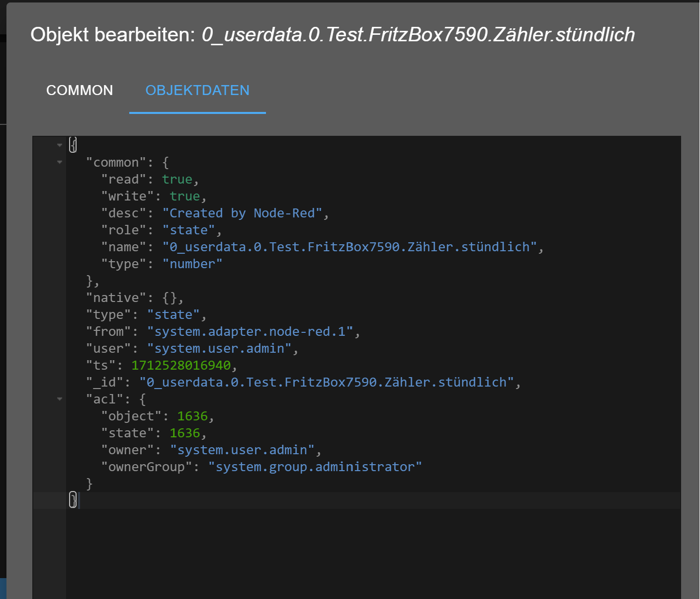Click the "type": "number" value
700x599 pixels.
192,264
